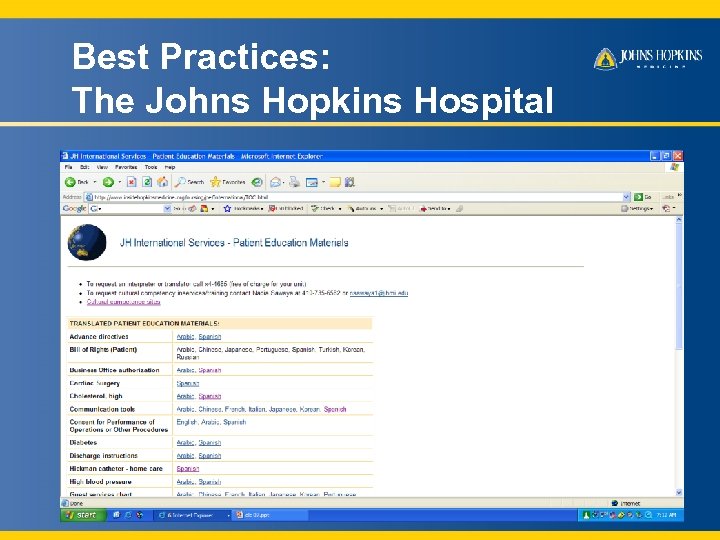Go to the browser Home page icon
Screen dimensions: 720x540
[163, 182]
